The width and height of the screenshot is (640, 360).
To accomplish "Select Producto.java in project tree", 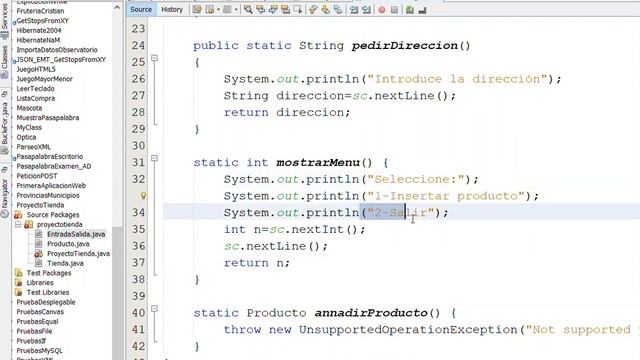I will [x=68, y=244].
